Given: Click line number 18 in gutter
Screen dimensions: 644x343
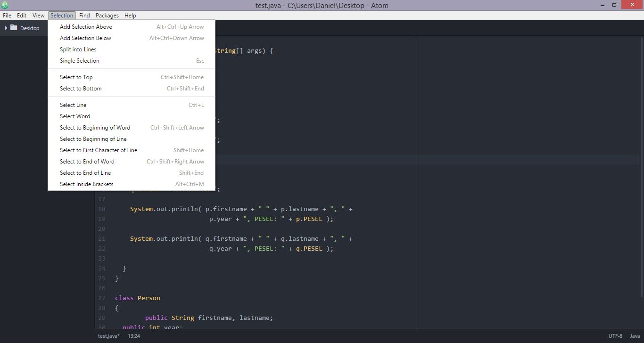Looking at the screenshot, I should pyautogui.click(x=102, y=209).
